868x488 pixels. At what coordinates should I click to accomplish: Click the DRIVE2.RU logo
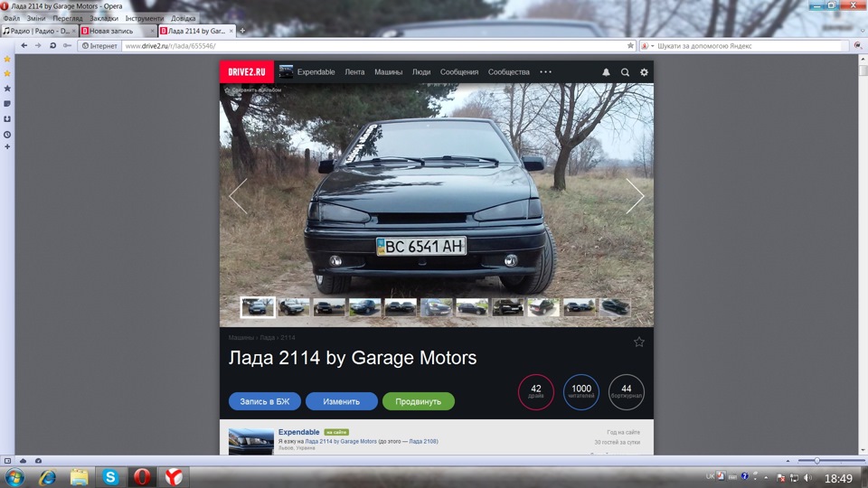coord(246,72)
